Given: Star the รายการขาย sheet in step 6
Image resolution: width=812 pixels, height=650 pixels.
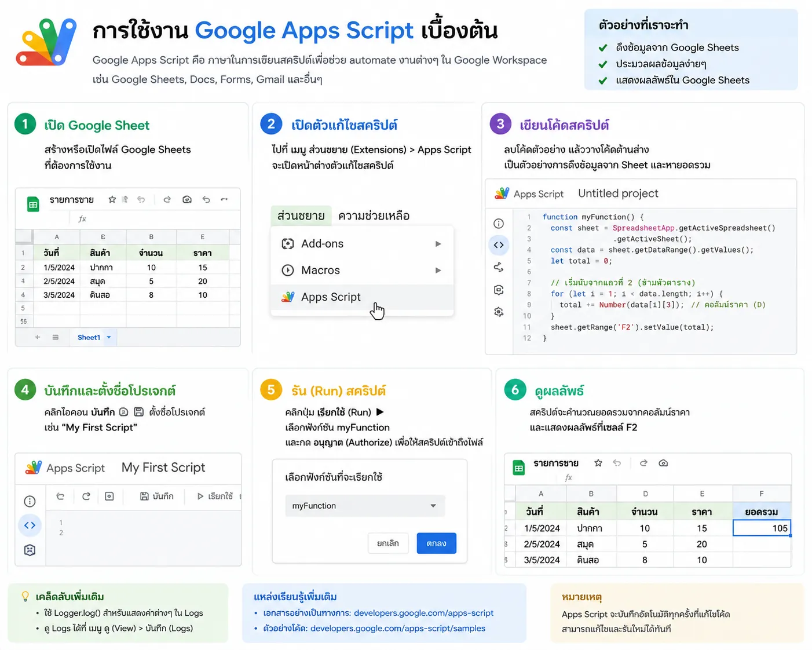Looking at the screenshot, I should (x=598, y=463).
